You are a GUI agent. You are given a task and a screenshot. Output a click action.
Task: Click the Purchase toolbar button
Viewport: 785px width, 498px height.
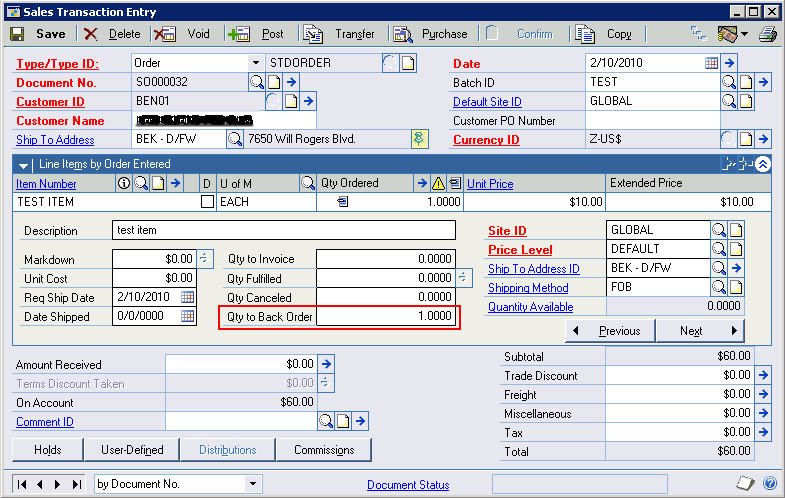point(431,34)
